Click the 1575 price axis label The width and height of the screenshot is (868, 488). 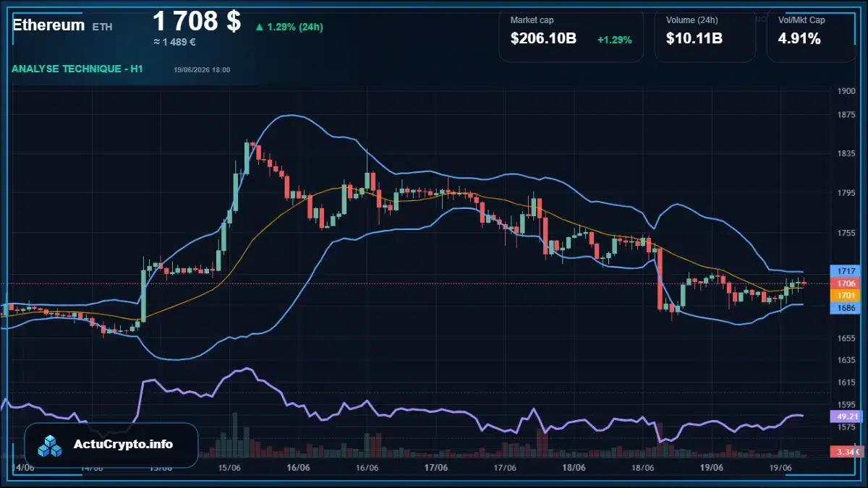(x=846, y=427)
